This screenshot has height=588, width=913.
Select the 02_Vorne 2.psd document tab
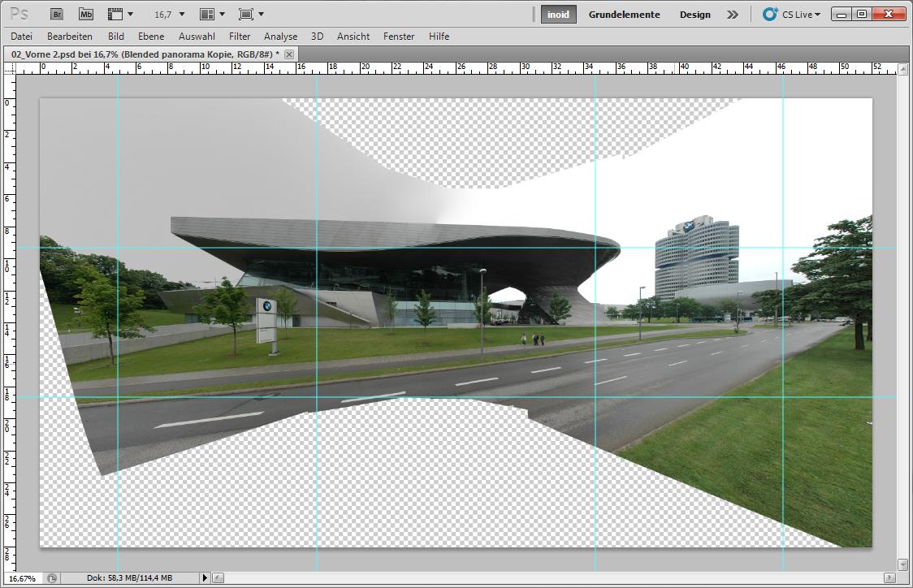click(142, 54)
